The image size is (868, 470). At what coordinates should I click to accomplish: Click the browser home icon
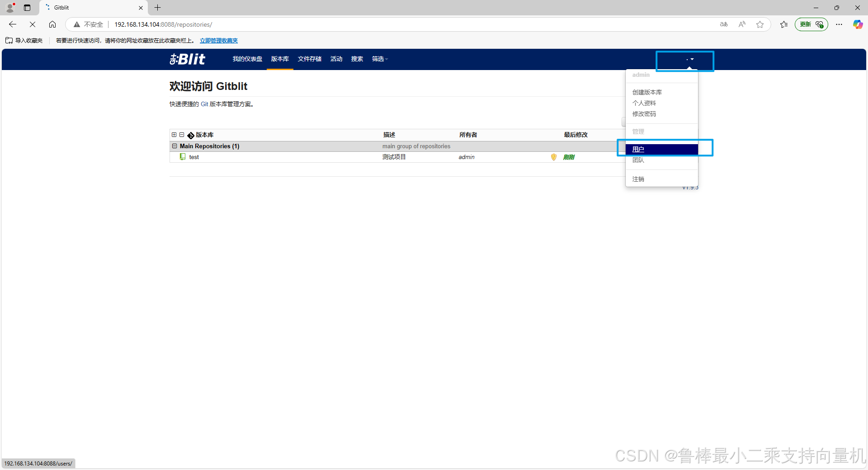(52, 24)
